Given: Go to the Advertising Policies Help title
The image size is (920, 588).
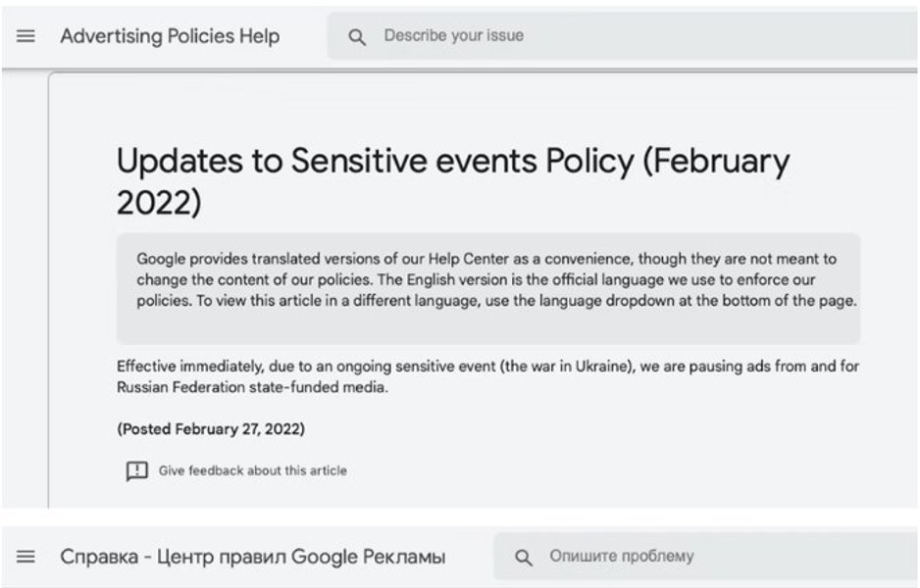Looking at the screenshot, I should [x=170, y=36].
